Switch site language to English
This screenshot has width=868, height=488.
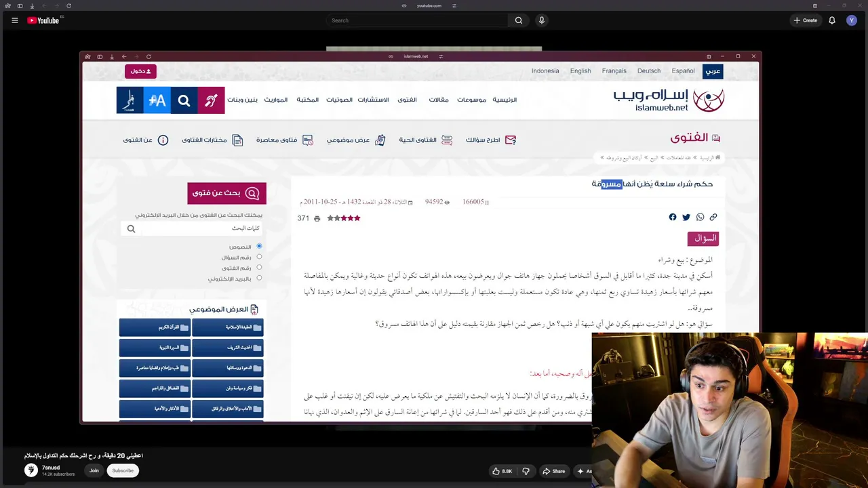pyautogui.click(x=580, y=71)
